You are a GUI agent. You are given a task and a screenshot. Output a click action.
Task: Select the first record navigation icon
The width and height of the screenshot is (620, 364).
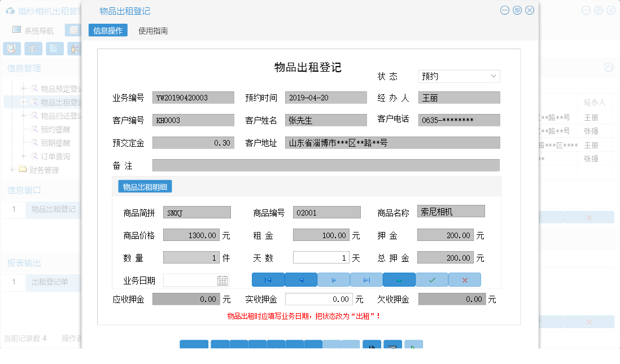267,279
